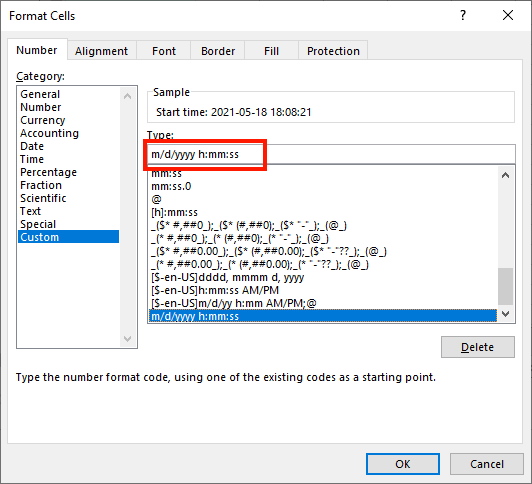Select the [h]:mm:ss format code
Image resolution: width=532 pixels, height=484 pixels.
174,212
